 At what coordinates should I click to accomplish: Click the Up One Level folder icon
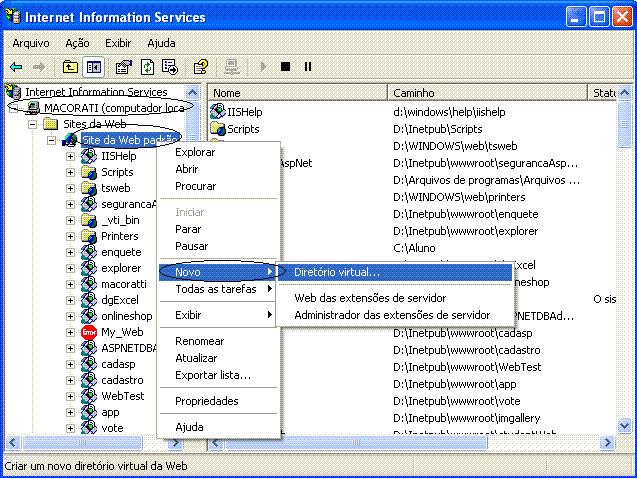[x=70, y=67]
